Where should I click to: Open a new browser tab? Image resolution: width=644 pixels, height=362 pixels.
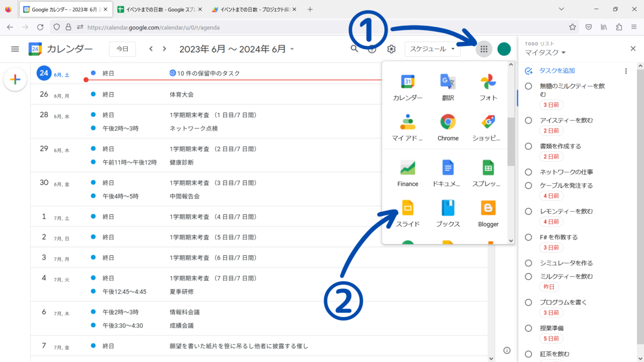point(310,9)
